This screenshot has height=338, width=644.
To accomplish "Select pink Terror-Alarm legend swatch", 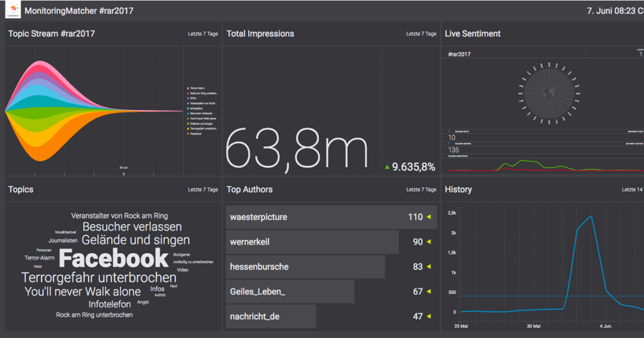I will point(188,88).
